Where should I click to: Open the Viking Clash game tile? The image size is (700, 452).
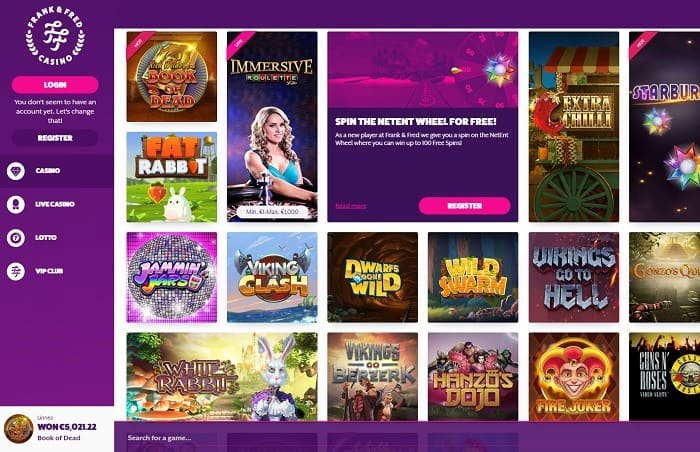tap(272, 277)
